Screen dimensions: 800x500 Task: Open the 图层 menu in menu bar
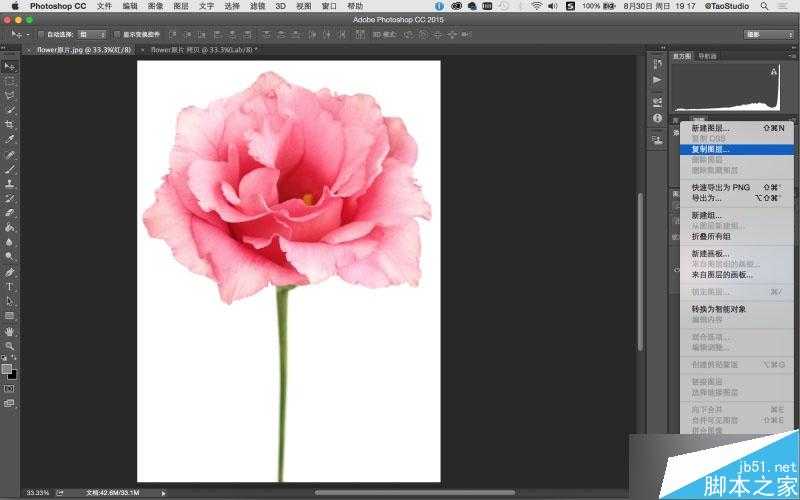(x=181, y=6)
